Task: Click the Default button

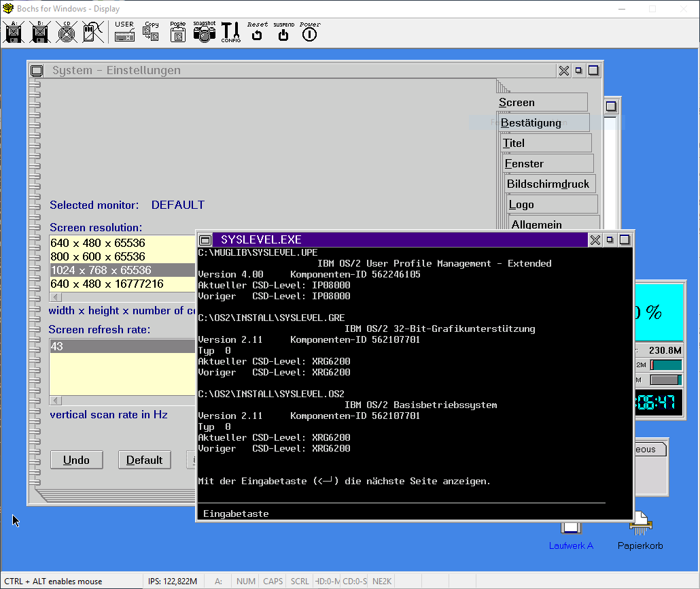Action: click(x=144, y=460)
